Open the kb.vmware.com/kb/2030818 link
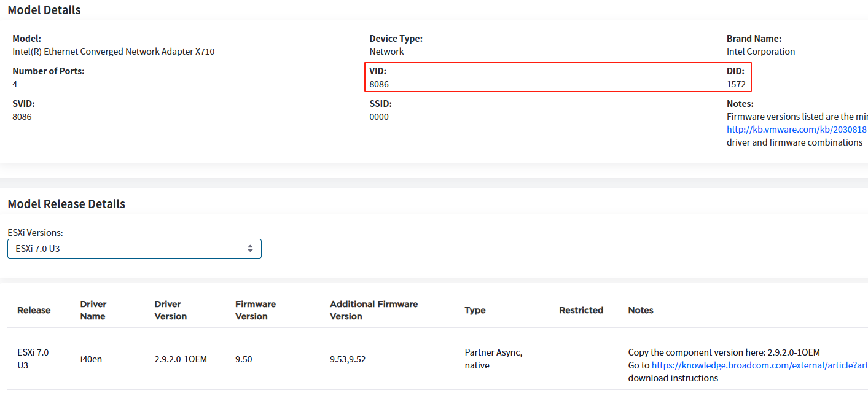Screen dimensions: 868x393 (797, 130)
